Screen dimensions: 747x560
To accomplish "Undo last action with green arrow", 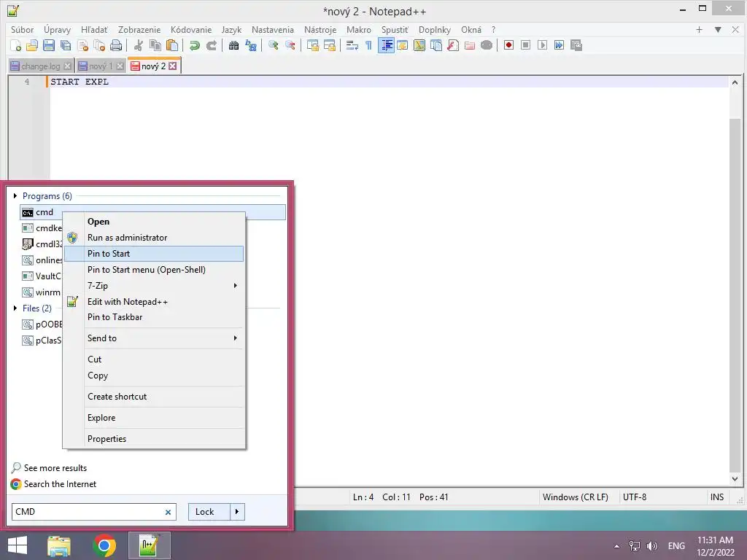I will coord(194,45).
